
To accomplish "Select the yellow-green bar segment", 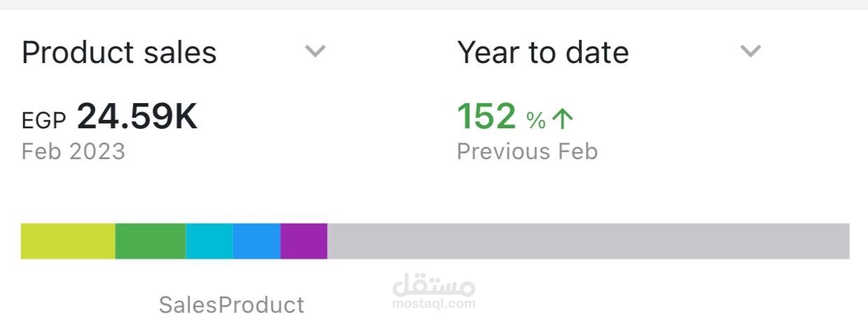I will coord(68,241).
